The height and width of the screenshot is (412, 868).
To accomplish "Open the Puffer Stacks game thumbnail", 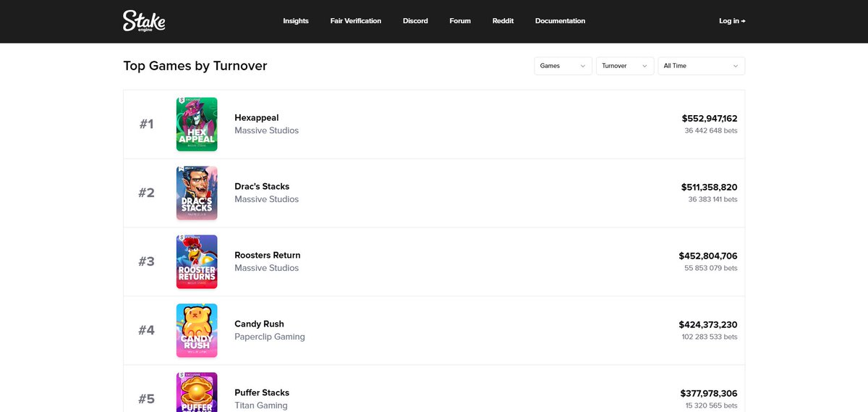I will (197, 392).
